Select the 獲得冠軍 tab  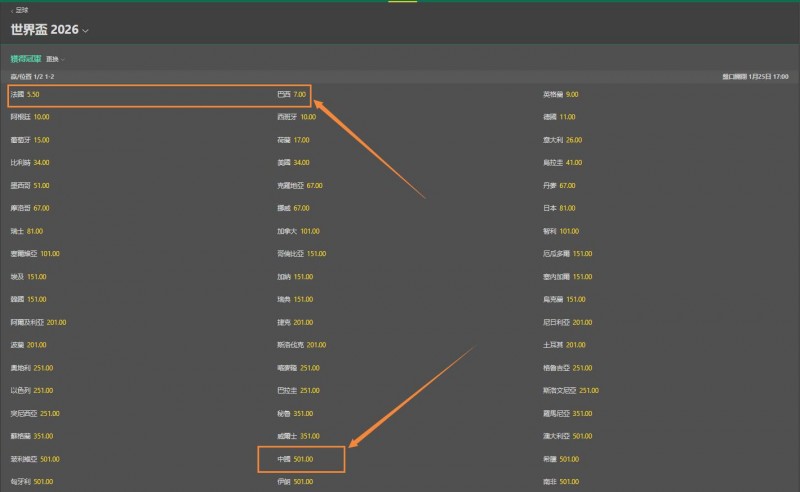coord(26,59)
